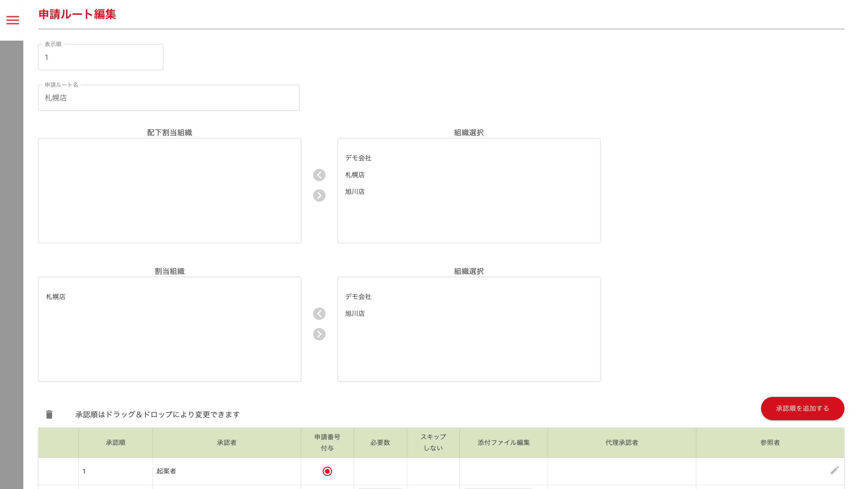Select 旭川店 in lower 組織選択 list

(354, 313)
